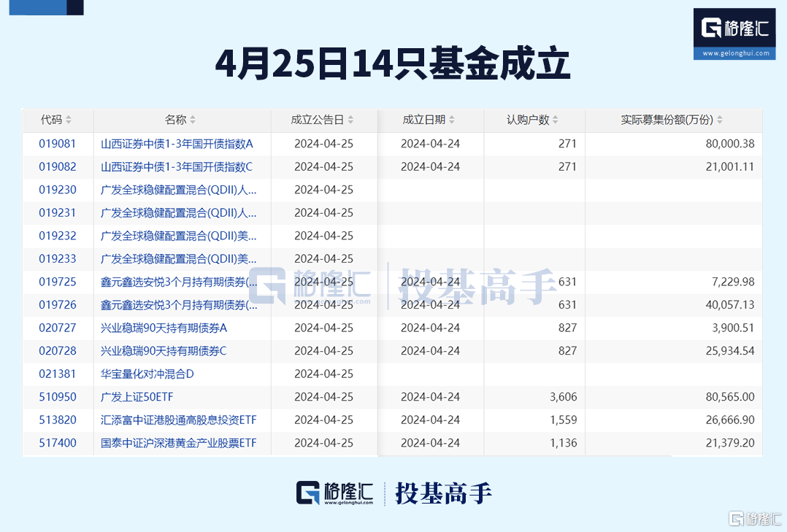787x532 pixels.
Task: Sort by 认购户数 arrow icon
Action: click(x=556, y=120)
